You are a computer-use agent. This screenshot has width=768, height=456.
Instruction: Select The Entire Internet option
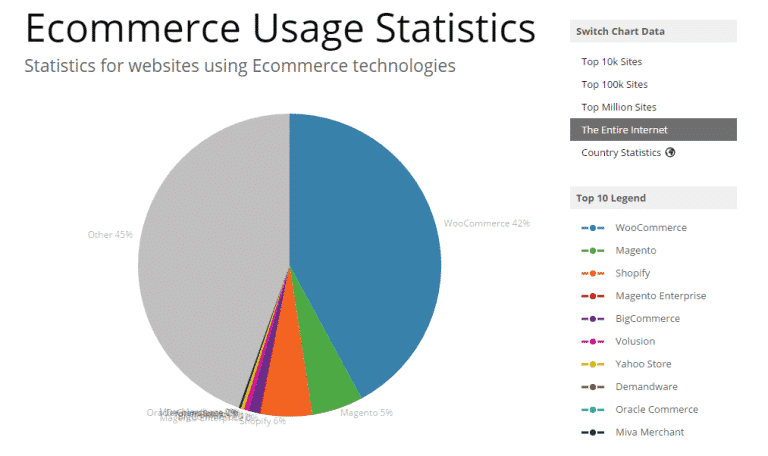pyautogui.click(x=653, y=130)
